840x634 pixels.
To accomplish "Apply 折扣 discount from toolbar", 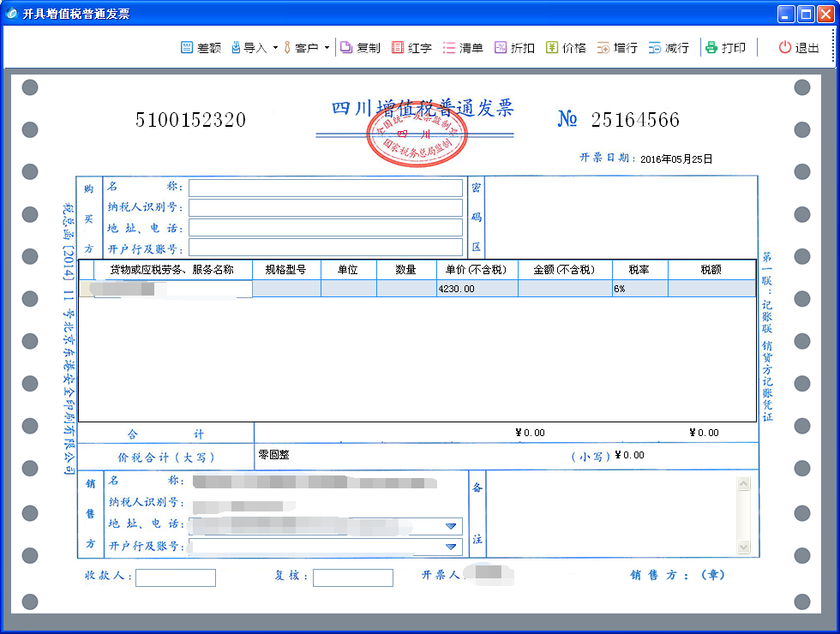I will click(514, 48).
